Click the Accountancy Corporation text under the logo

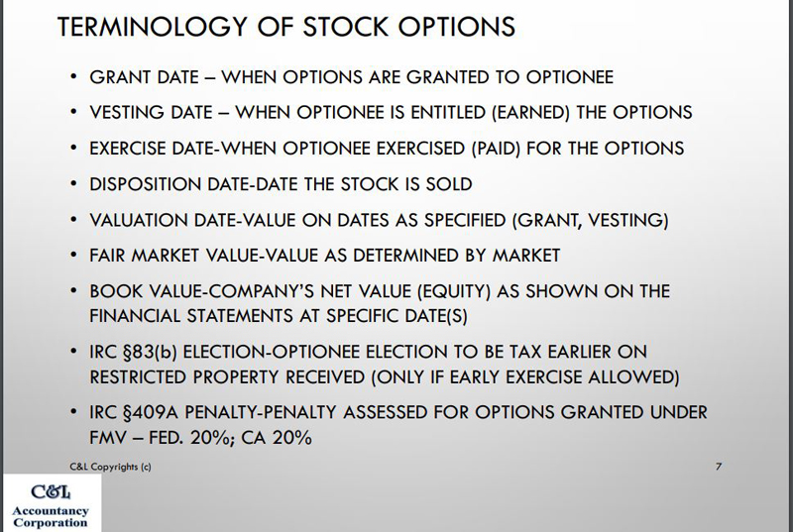point(51,517)
